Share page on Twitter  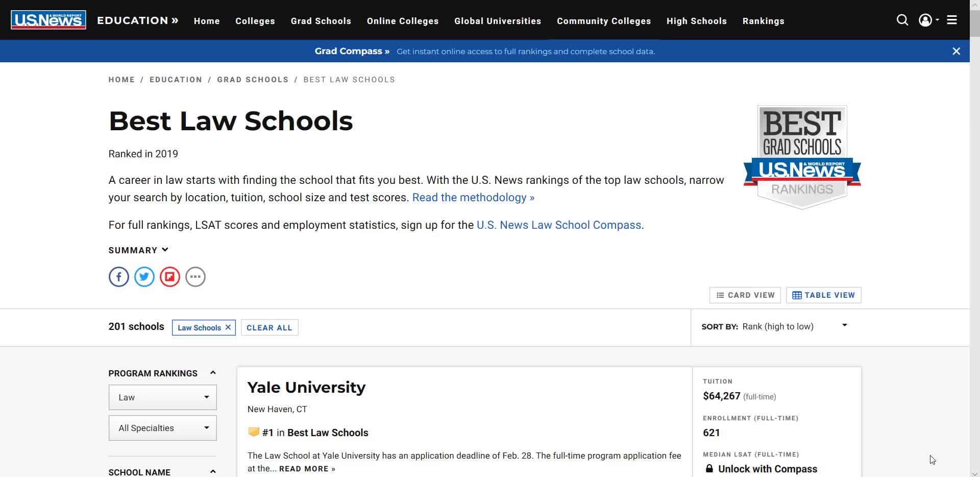(144, 277)
